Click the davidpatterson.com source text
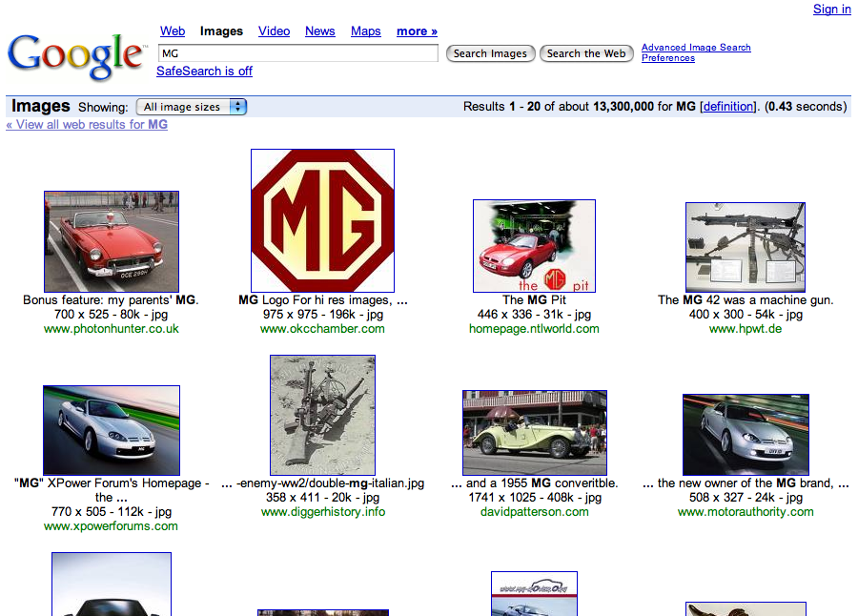 pos(535,512)
